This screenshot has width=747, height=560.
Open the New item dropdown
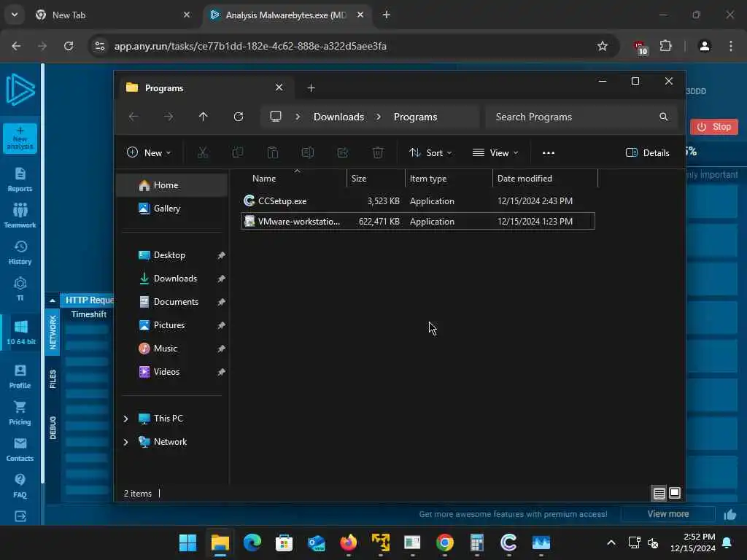pyautogui.click(x=149, y=153)
